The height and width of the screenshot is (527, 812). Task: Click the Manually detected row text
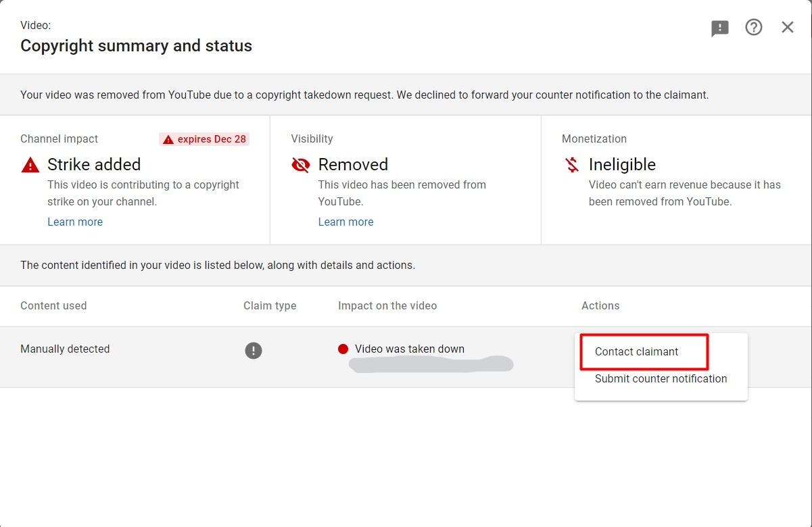tap(65, 349)
